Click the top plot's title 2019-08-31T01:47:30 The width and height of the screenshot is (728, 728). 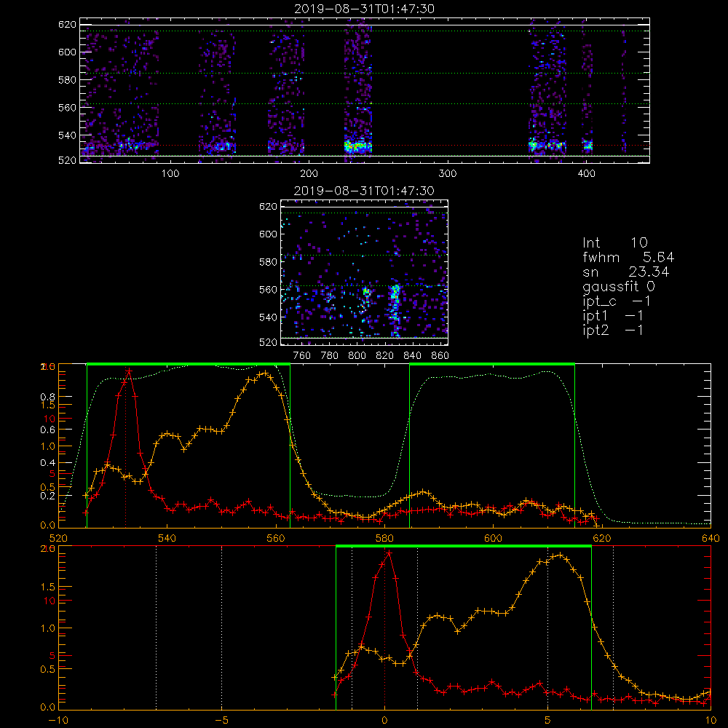364,9
